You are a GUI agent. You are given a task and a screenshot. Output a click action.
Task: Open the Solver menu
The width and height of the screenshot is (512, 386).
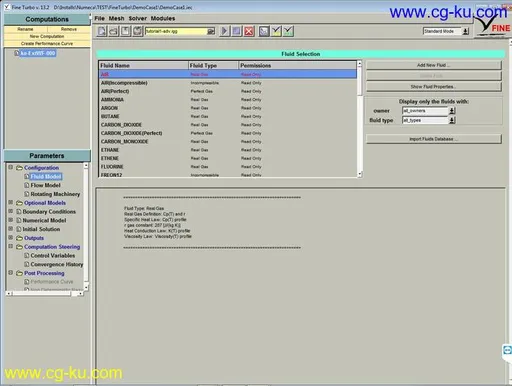coord(138,18)
